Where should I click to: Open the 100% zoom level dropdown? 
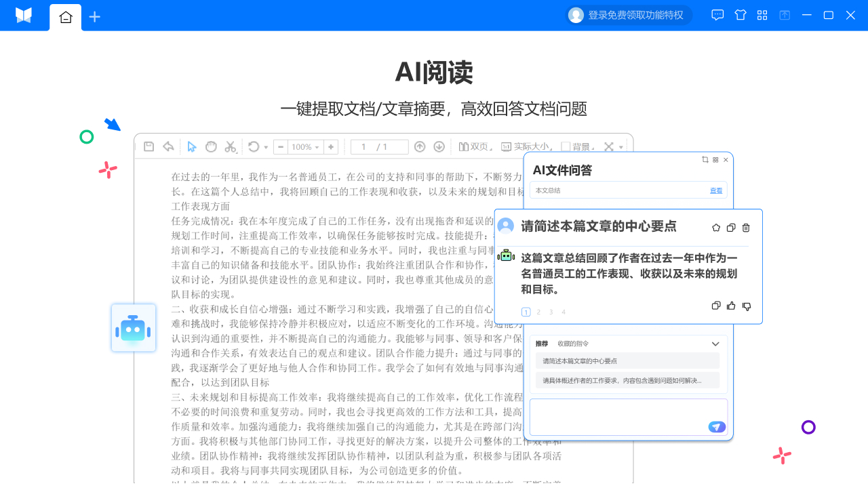(306, 147)
